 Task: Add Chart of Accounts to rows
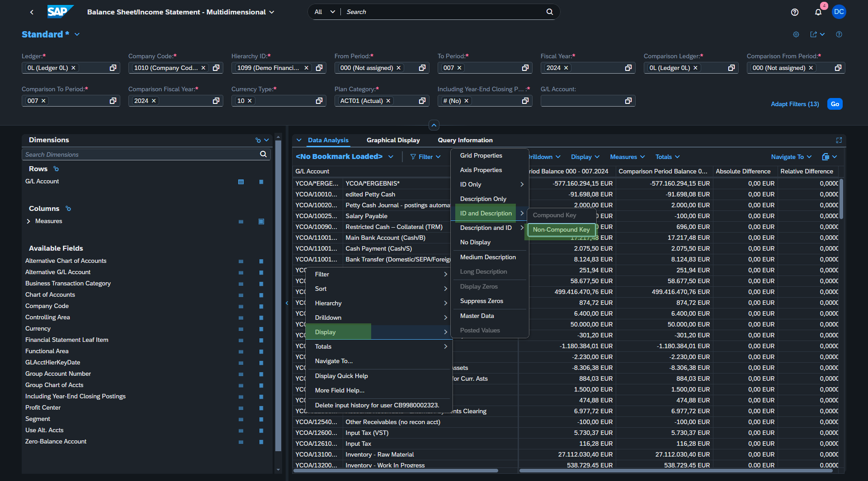tap(241, 295)
